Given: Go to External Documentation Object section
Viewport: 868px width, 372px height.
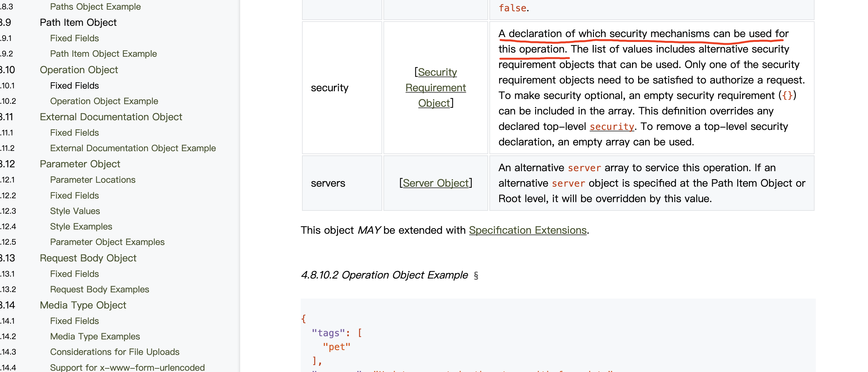Looking at the screenshot, I should coord(111,117).
